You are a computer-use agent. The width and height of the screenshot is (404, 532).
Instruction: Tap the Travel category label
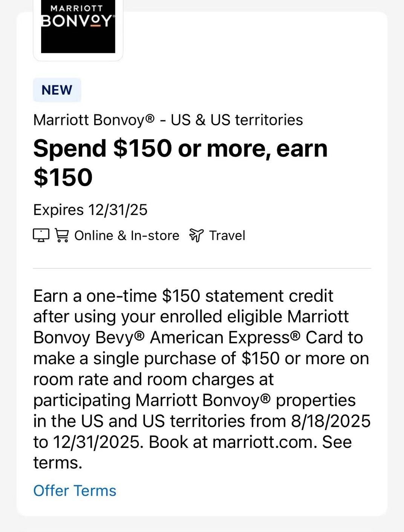tap(227, 235)
